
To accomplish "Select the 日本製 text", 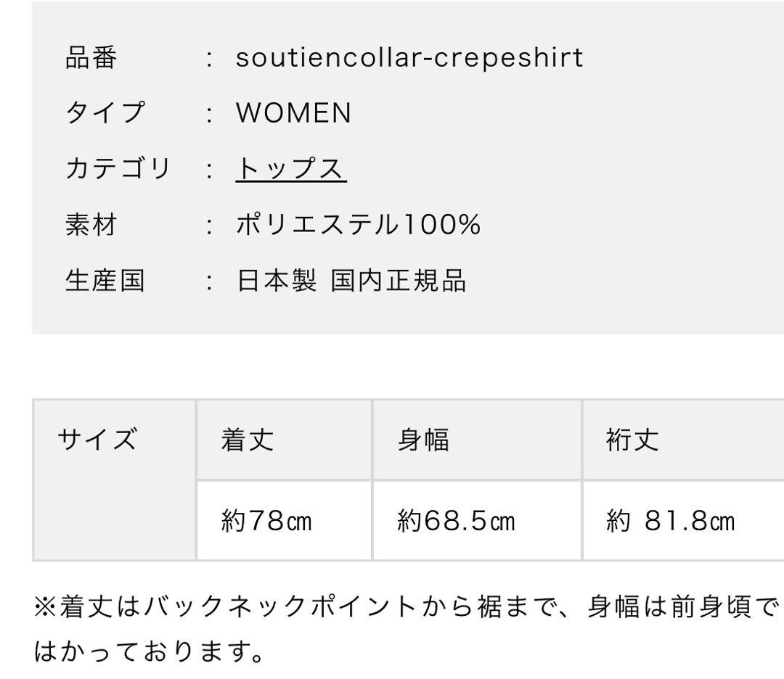I will pos(277,281).
